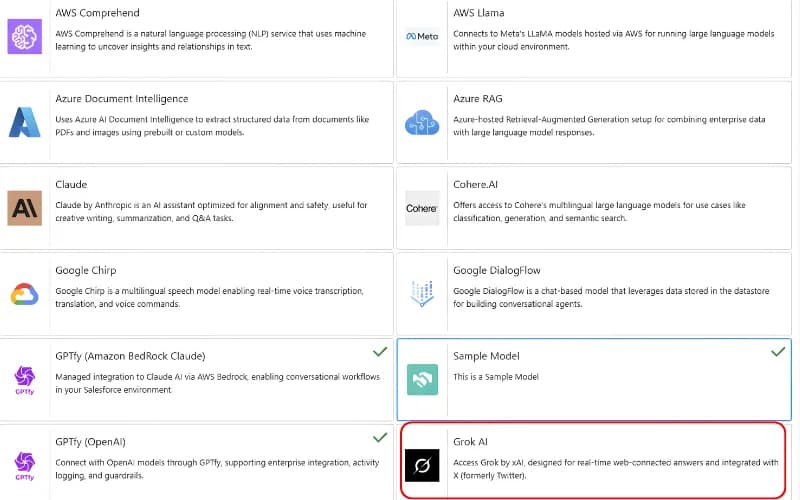Open the Grok AI card title

(x=470, y=441)
